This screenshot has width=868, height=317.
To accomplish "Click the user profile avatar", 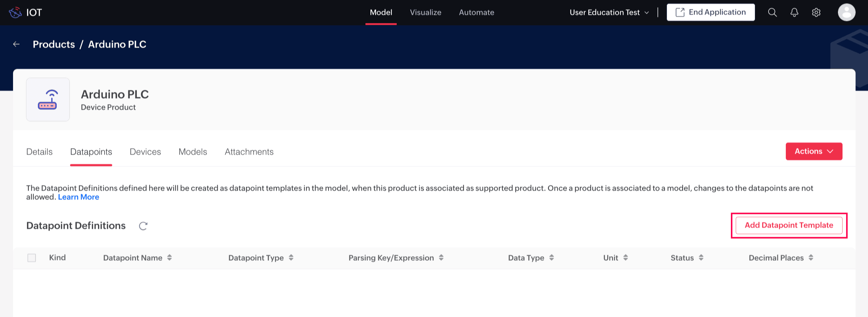I will (x=846, y=12).
